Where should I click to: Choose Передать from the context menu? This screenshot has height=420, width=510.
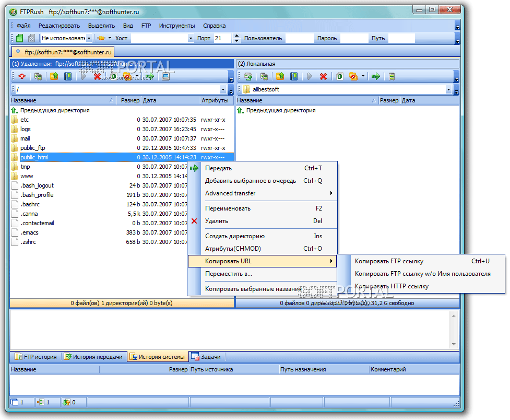click(x=263, y=168)
